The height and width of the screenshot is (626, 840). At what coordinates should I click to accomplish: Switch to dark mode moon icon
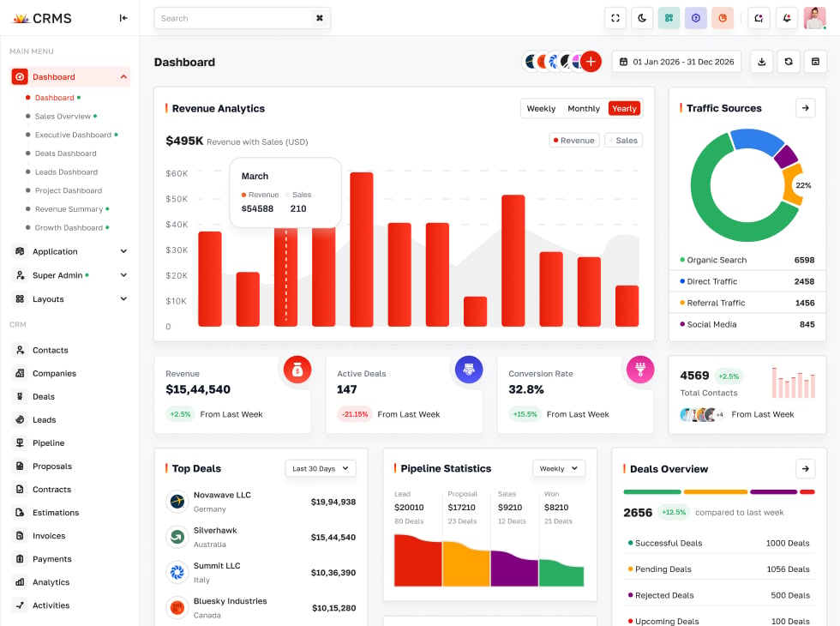(642, 18)
